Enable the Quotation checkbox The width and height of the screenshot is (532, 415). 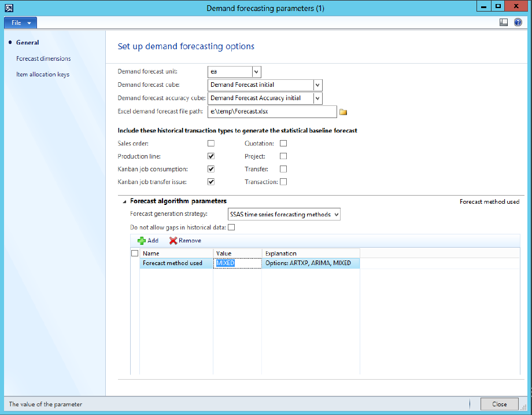click(283, 144)
